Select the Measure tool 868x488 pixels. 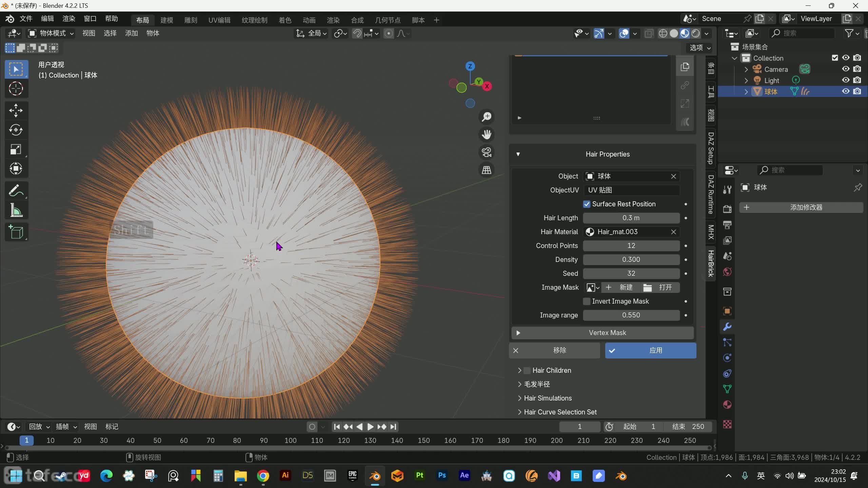(16, 210)
